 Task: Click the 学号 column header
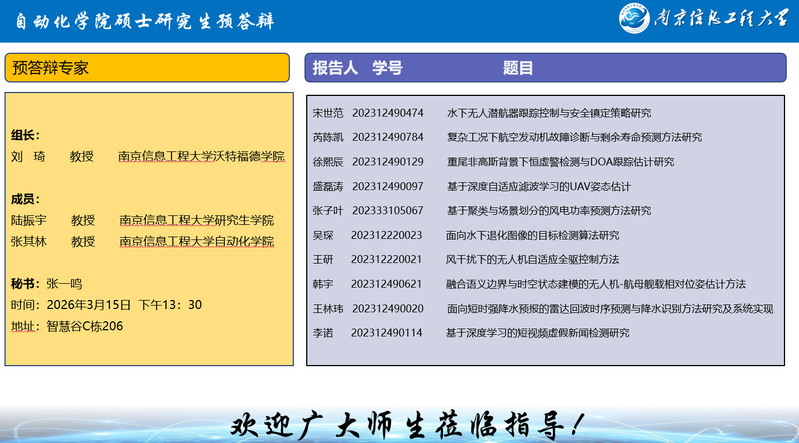click(387, 68)
